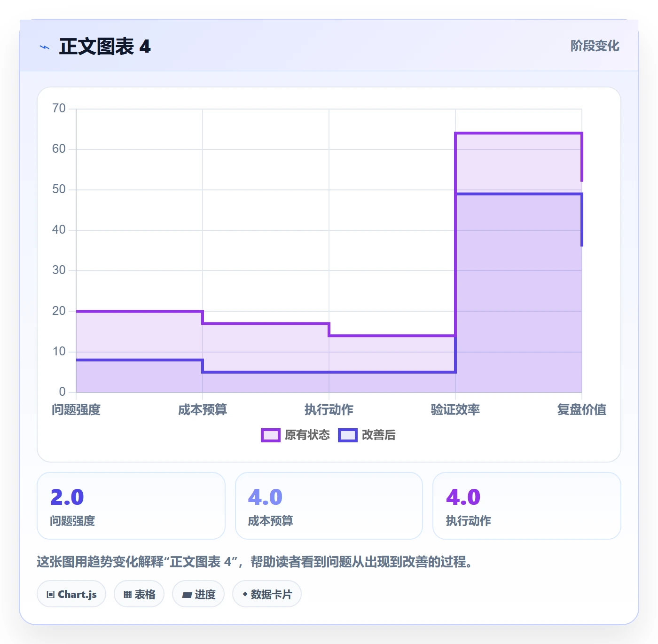Click the 正文图表 4 title
Viewport: 658px width, 644px height.
(105, 47)
